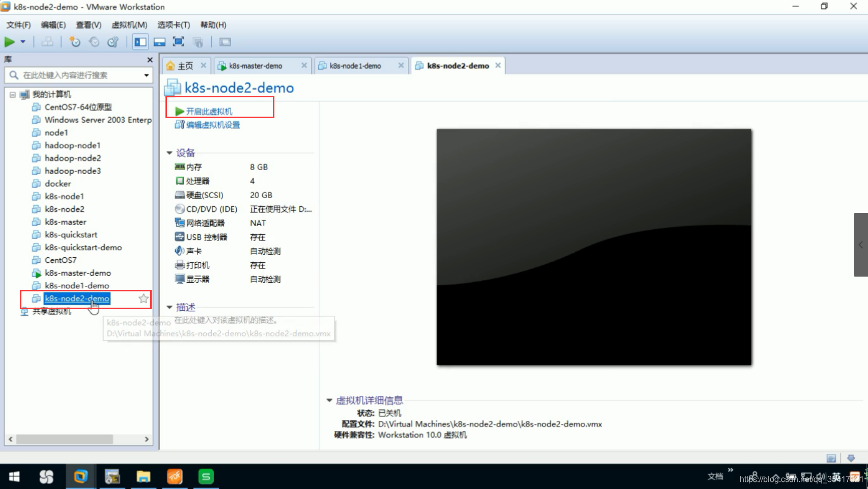Select docker VM in library tree
This screenshot has height=489, width=868.
click(x=58, y=183)
